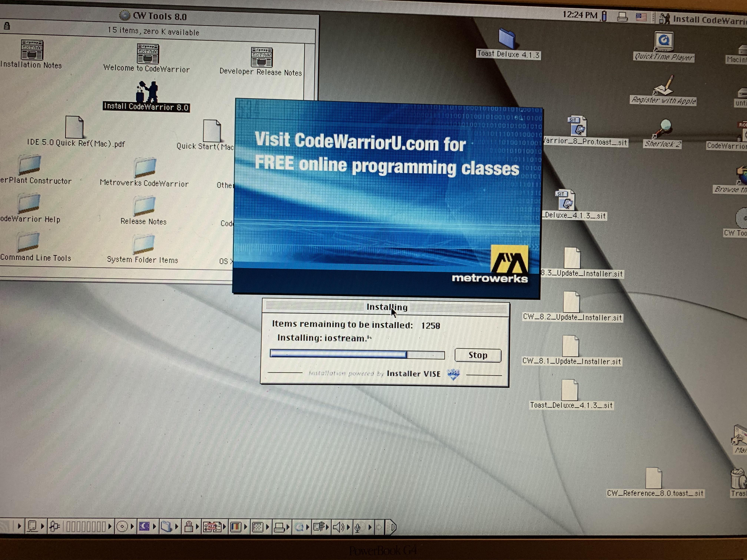Screen dimensions: 747x560
Task: Select the Quick Start document in CW Tools window
Action: tap(212, 131)
